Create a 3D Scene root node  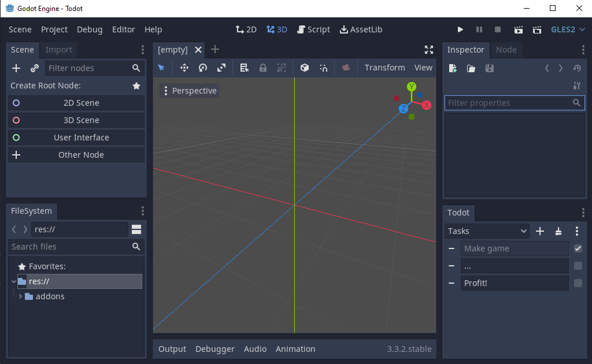pos(76,120)
